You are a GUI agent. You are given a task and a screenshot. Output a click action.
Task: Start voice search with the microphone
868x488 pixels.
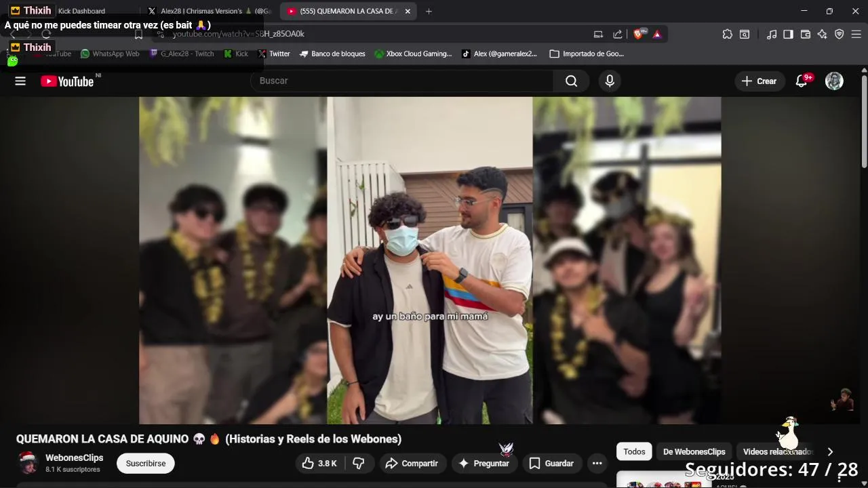[610, 81]
